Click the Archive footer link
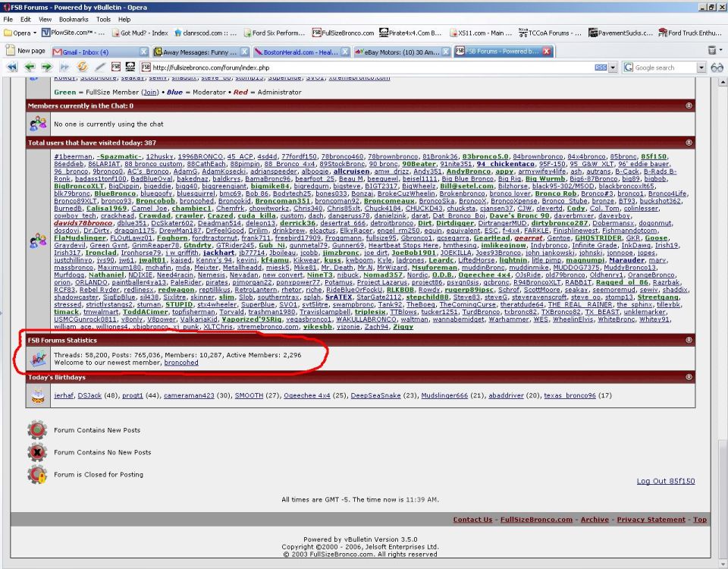Screen dimensions: 728x569 tap(595, 519)
